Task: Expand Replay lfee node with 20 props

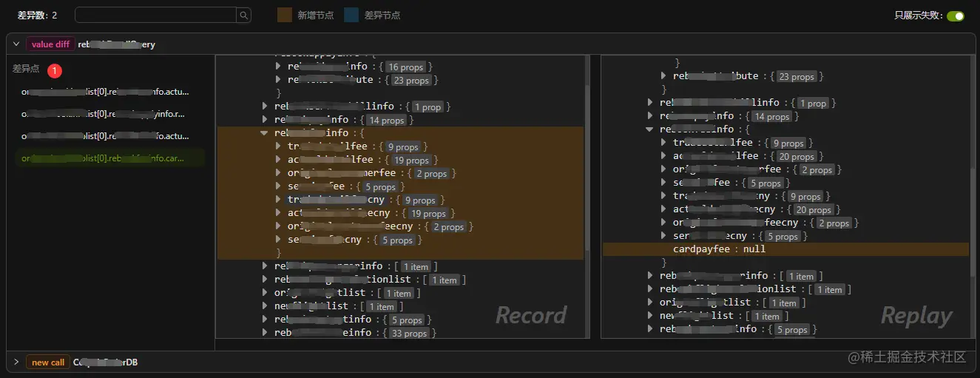Action: pos(663,156)
